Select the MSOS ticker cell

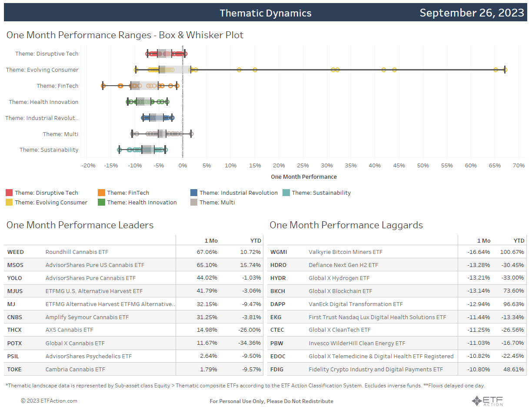coord(15,265)
